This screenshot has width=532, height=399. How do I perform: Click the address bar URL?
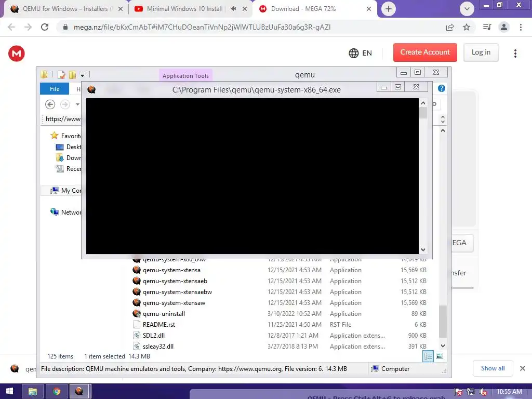[202, 27]
